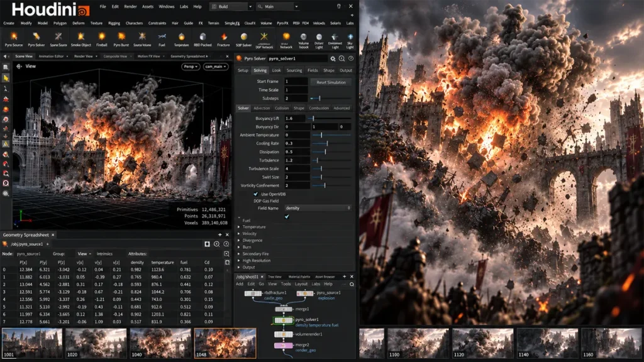644x362 pixels.
Task: Select the Sparse Source shelf tool
Action: coord(58,40)
